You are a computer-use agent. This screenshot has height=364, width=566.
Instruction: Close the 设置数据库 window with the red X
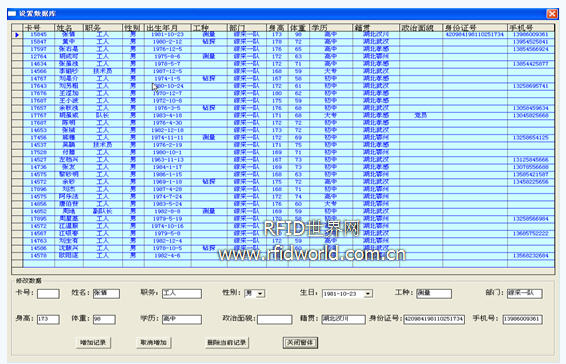tap(552, 14)
